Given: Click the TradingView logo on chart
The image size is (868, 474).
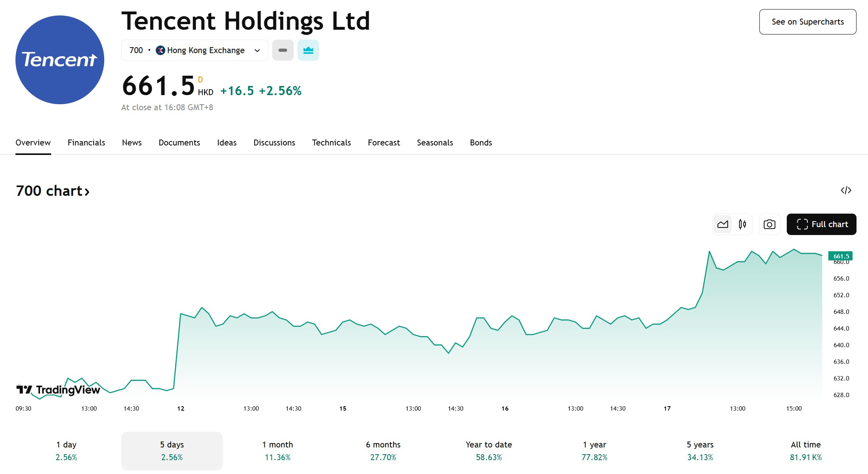Looking at the screenshot, I should (x=58, y=390).
